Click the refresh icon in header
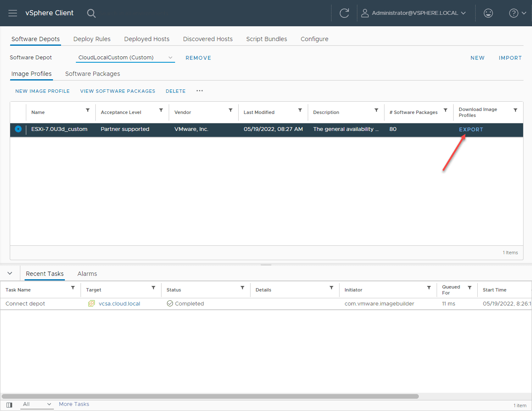 344,13
